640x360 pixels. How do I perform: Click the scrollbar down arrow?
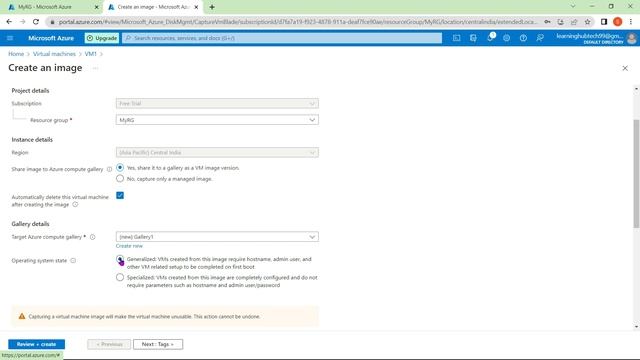point(636,327)
